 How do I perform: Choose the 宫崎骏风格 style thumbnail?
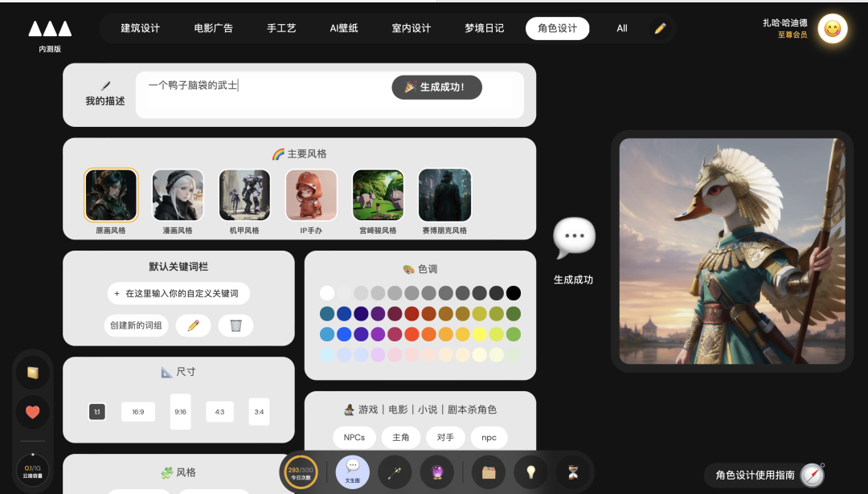[x=378, y=195]
